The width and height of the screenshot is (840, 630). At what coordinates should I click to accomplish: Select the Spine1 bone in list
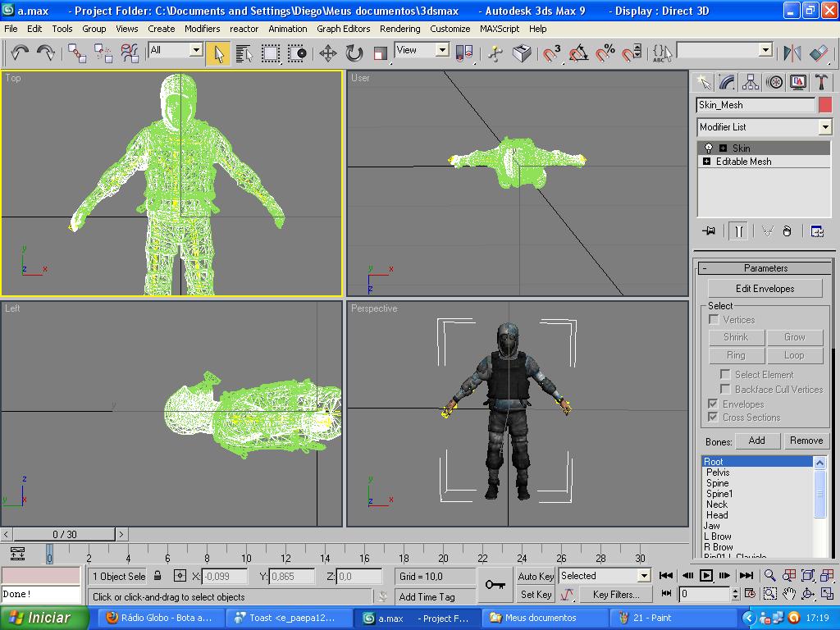click(x=719, y=493)
